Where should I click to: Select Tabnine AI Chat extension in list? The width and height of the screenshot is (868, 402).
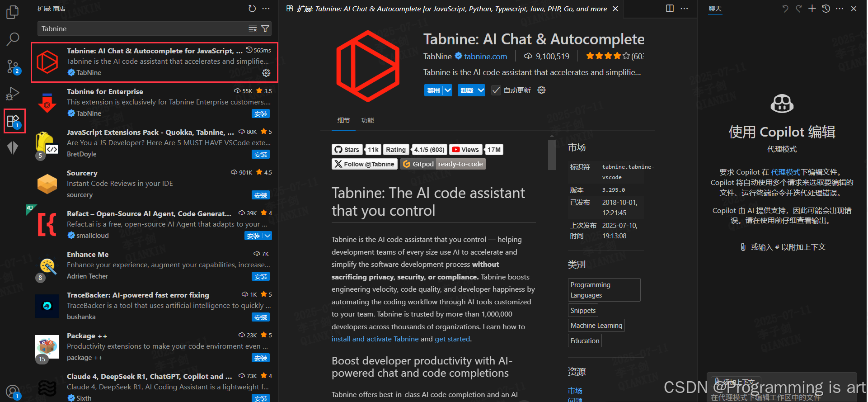tap(155, 62)
